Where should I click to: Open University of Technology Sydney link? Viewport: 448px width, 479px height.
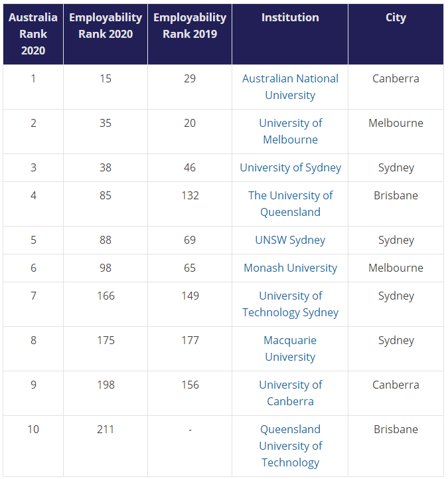[290, 304]
